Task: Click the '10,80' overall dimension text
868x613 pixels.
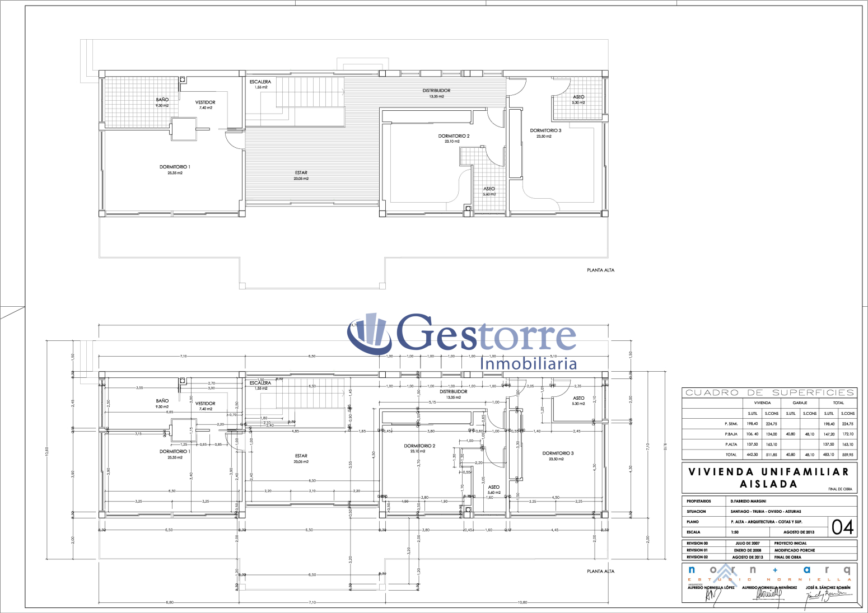Action: (522, 602)
